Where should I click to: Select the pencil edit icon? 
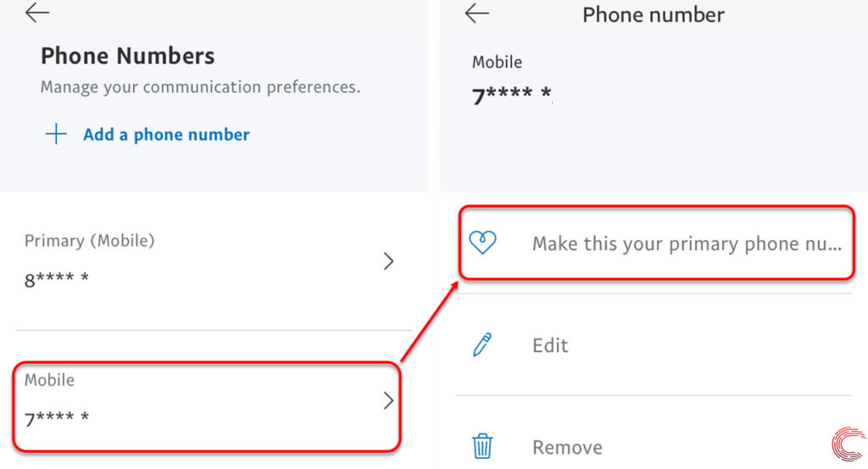click(x=482, y=345)
